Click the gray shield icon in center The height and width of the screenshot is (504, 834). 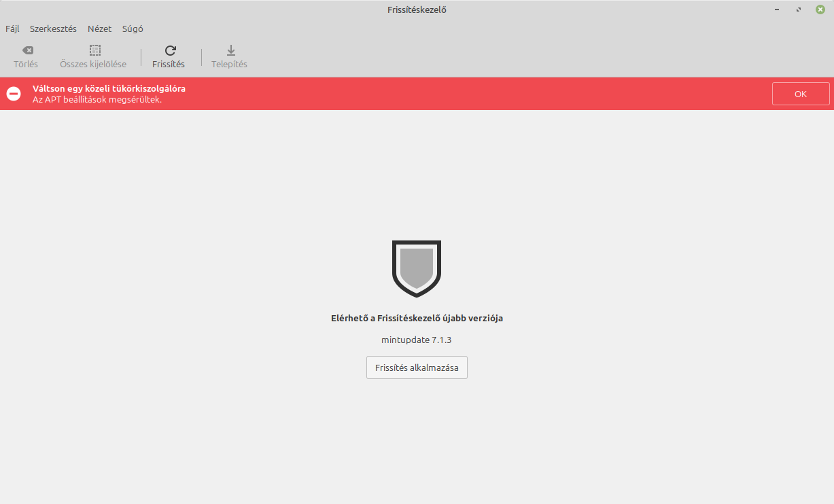[x=417, y=268]
